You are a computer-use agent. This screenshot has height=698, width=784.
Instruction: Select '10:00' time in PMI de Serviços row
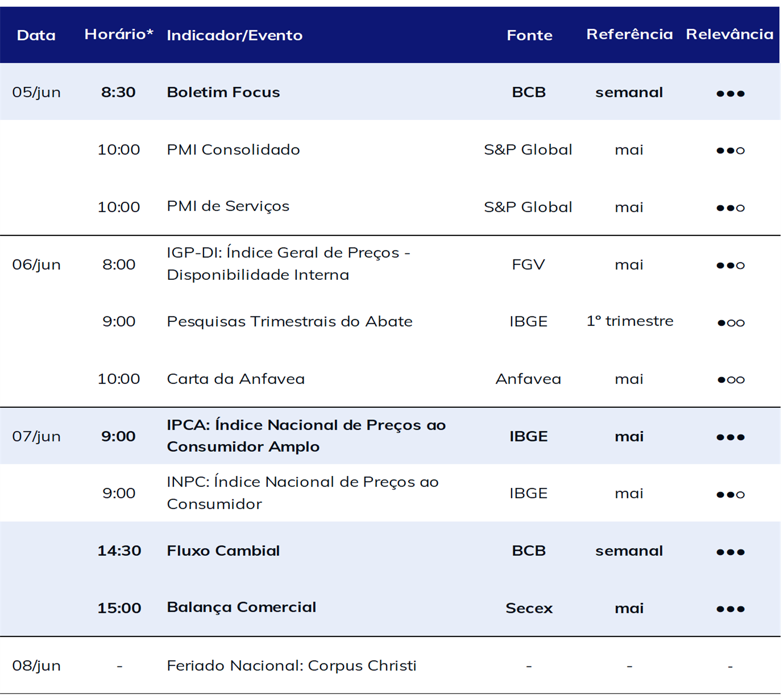pos(119,207)
